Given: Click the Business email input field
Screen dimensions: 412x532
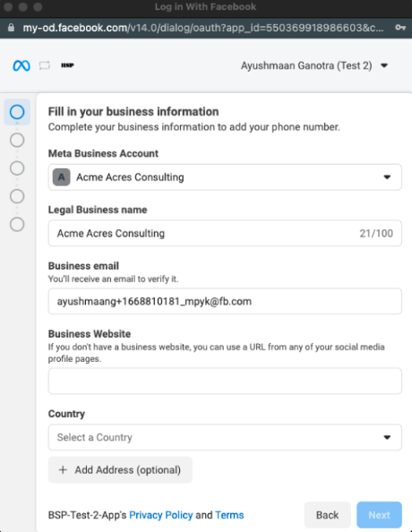Looking at the screenshot, I should 225,301.
